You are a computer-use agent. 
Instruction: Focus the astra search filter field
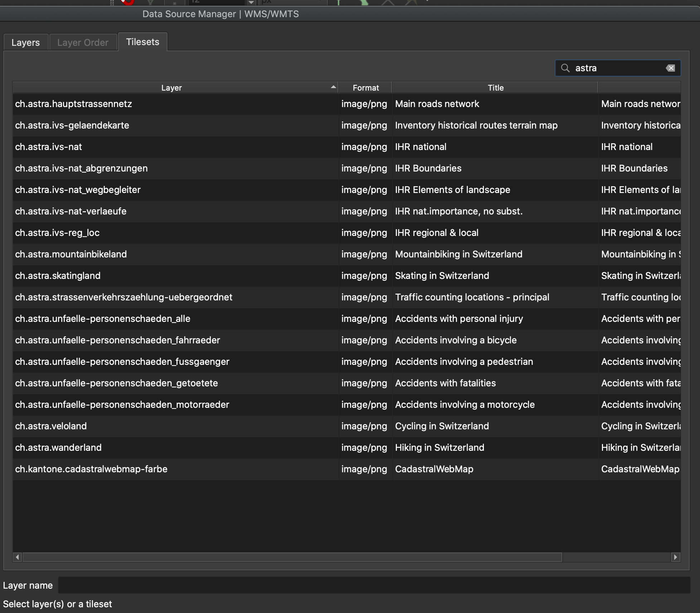pyautogui.click(x=617, y=68)
